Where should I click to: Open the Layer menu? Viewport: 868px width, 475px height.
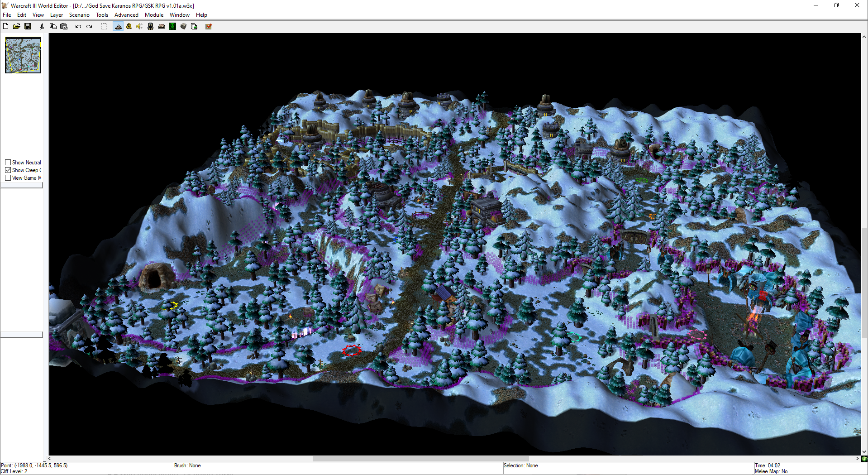(x=57, y=15)
